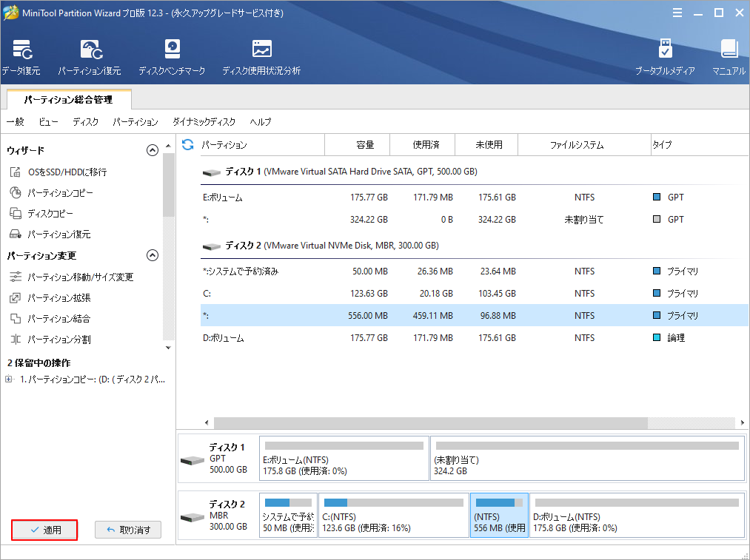Select the 556.00 MB partition row
Image resolution: width=750 pixels, height=560 pixels.
point(474,316)
